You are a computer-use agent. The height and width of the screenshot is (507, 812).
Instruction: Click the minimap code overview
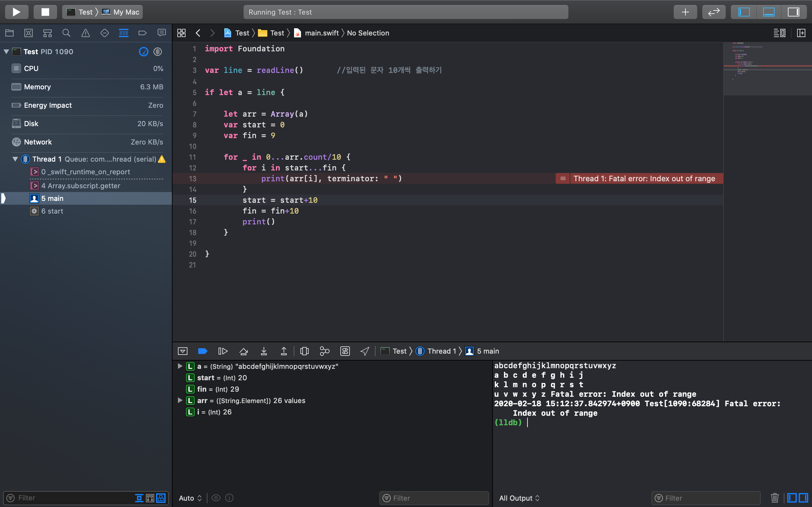click(767, 67)
